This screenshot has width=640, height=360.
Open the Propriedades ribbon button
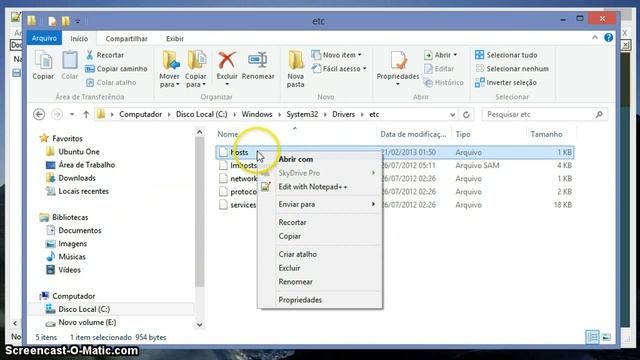click(x=398, y=68)
